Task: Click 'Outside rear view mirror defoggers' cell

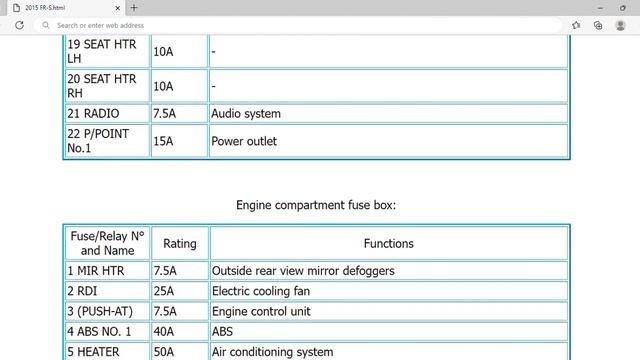Action: tap(388, 271)
